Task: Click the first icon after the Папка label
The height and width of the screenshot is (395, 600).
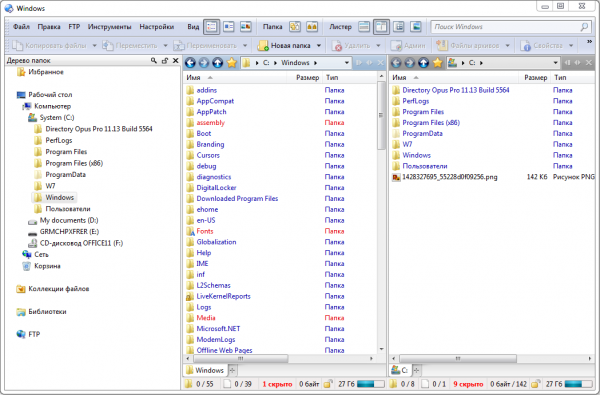Action: point(295,27)
